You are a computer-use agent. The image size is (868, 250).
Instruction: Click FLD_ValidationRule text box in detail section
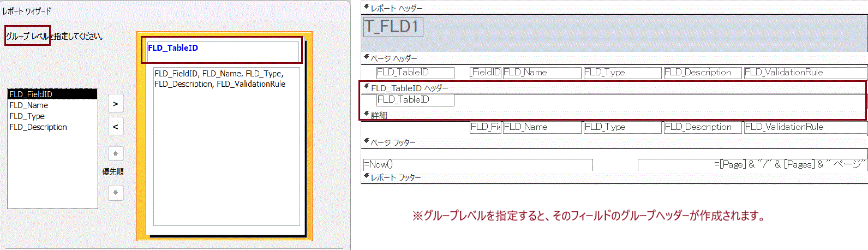pyautogui.click(x=805, y=127)
